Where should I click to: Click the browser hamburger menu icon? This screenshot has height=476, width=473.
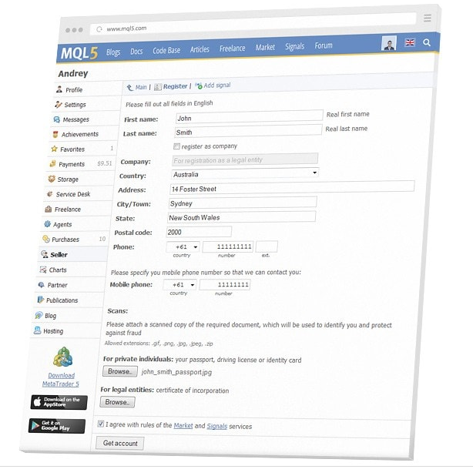coord(428,18)
